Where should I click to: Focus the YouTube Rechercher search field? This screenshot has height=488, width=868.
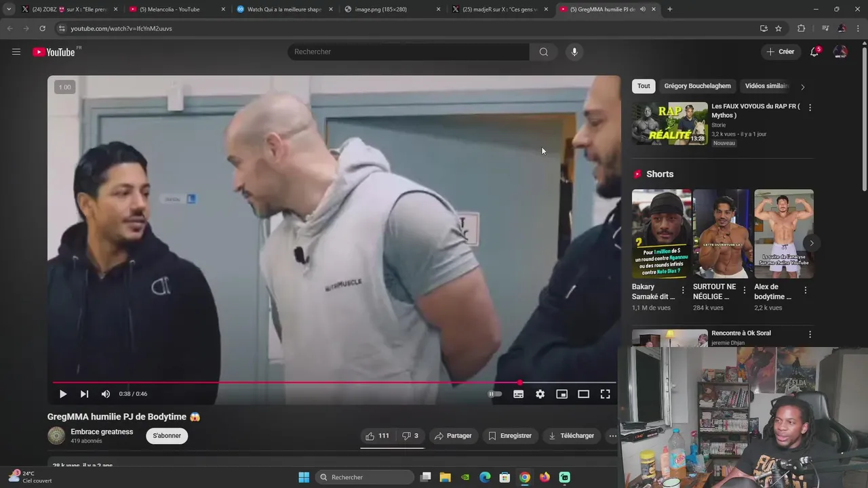[x=408, y=52]
